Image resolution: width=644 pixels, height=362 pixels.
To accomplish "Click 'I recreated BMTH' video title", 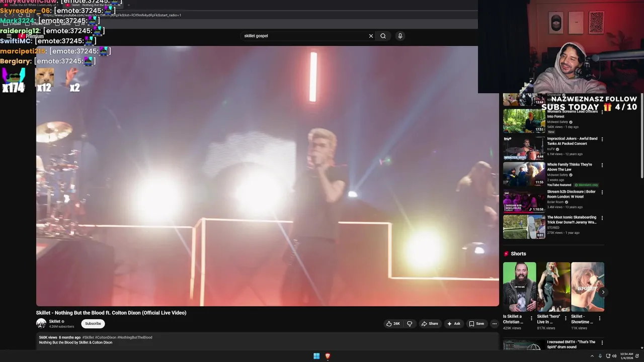I will tap(571, 344).
